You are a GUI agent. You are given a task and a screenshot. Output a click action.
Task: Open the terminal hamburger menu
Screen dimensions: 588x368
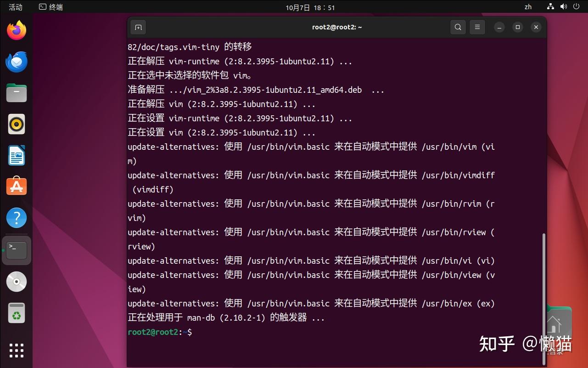point(477,27)
